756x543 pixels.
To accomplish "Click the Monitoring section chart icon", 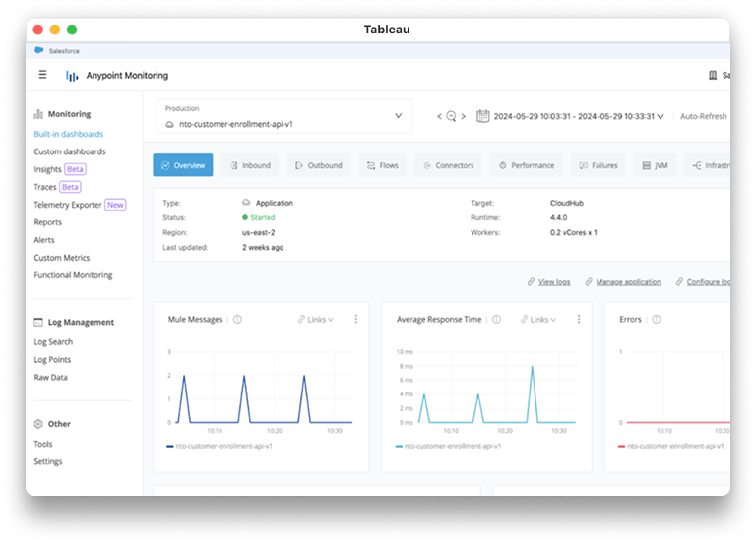I will coord(38,114).
